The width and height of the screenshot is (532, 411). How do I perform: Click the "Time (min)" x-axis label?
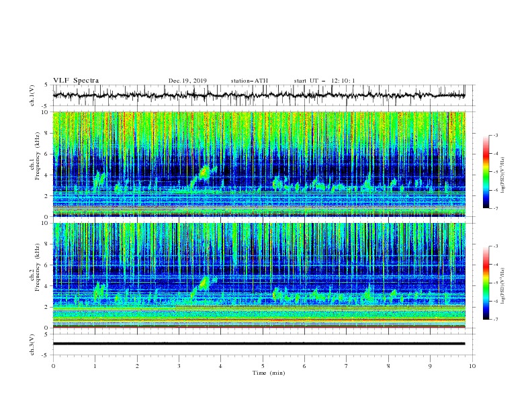tap(269, 373)
